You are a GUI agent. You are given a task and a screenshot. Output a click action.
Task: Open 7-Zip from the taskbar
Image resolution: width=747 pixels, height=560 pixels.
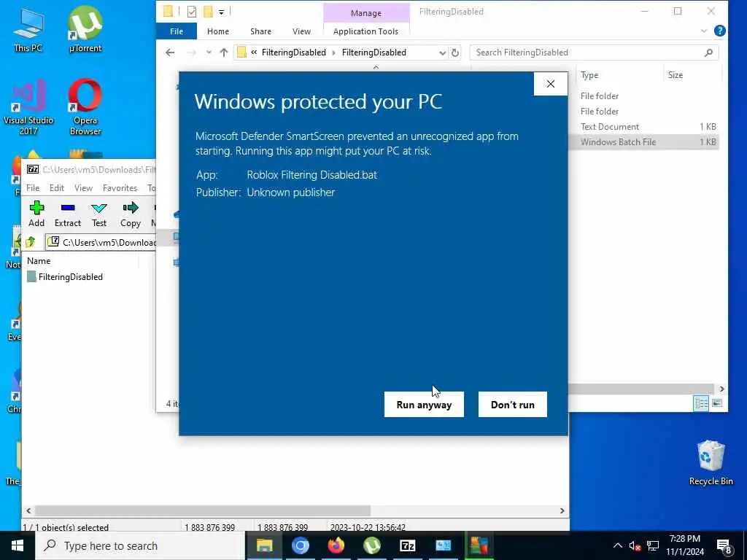pyautogui.click(x=407, y=545)
